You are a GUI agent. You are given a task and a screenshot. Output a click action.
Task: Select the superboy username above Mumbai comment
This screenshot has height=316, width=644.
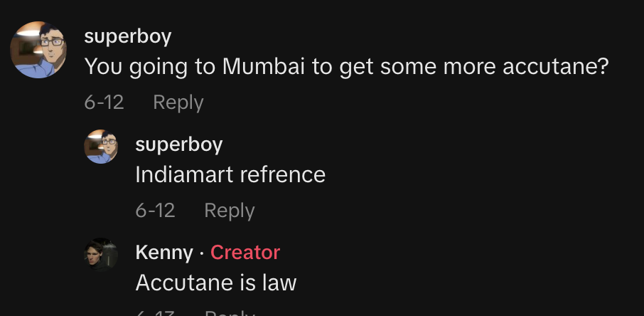coord(128,36)
